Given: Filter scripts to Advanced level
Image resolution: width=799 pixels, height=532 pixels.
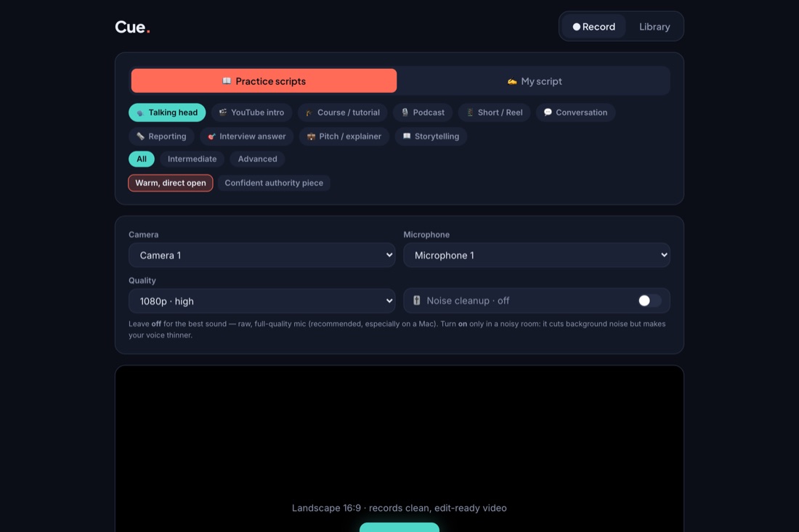Looking at the screenshot, I should click(257, 159).
